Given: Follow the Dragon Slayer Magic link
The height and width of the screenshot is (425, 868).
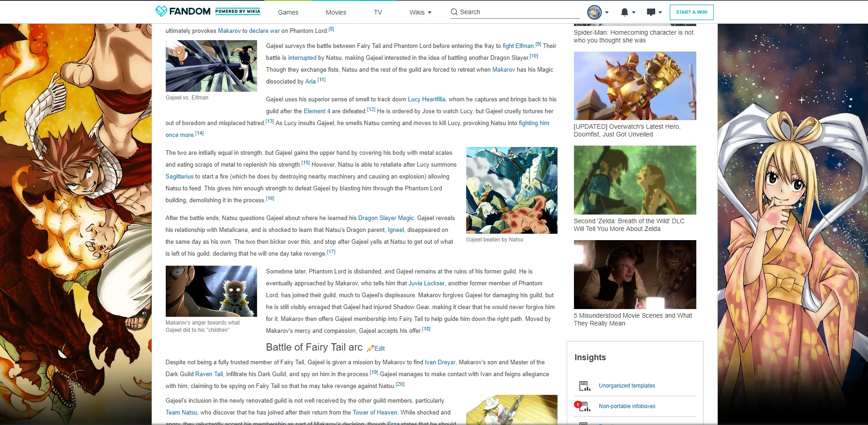Looking at the screenshot, I should point(386,218).
